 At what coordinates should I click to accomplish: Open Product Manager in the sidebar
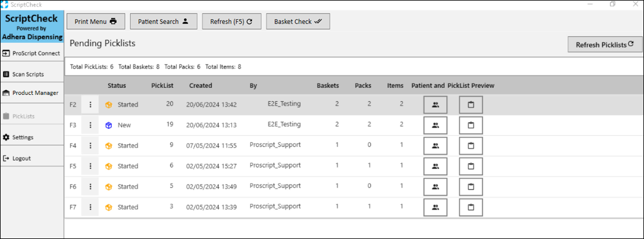pos(32,93)
